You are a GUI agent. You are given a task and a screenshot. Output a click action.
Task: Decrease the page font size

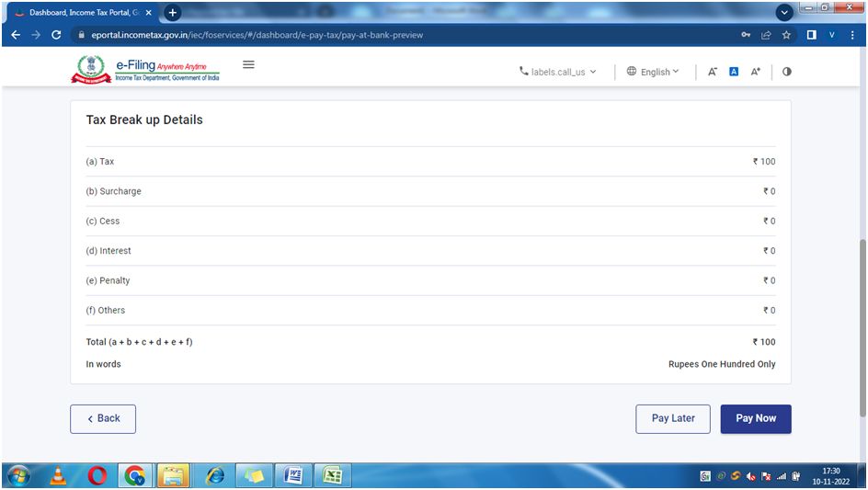(x=713, y=72)
